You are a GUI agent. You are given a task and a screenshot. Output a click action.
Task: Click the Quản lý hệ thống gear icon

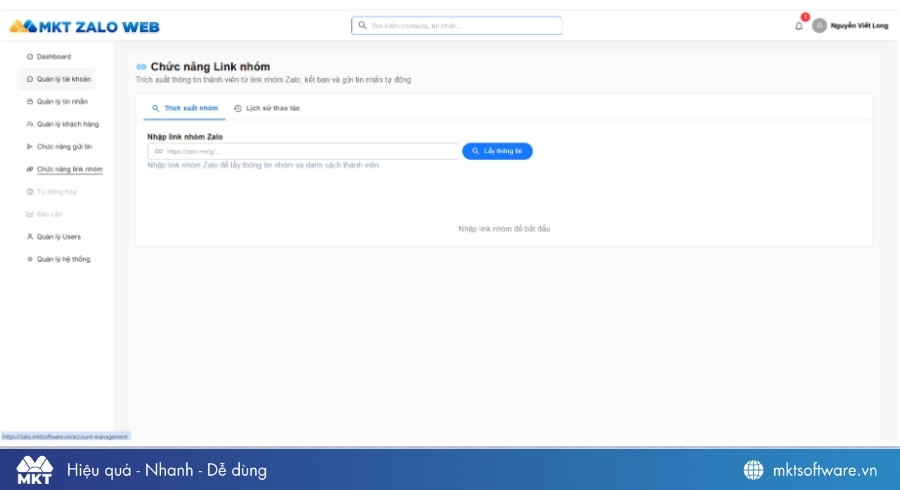[30, 259]
